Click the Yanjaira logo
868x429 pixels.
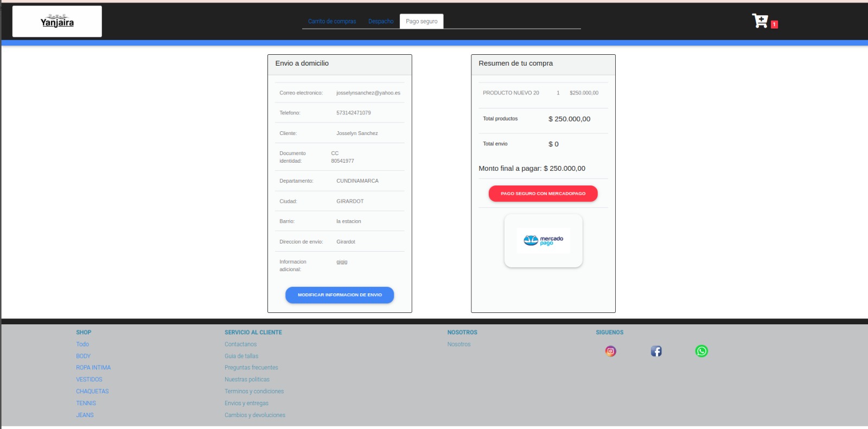(x=57, y=21)
